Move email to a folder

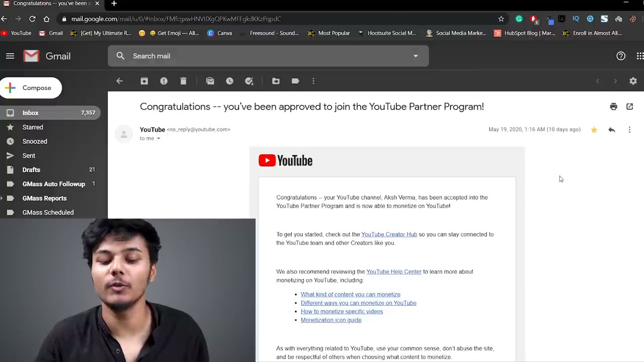[x=276, y=81]
